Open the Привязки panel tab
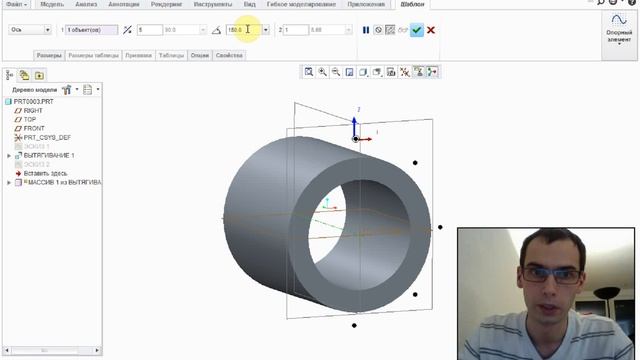This screenshot has width=640, height=360. coord(138,56)
